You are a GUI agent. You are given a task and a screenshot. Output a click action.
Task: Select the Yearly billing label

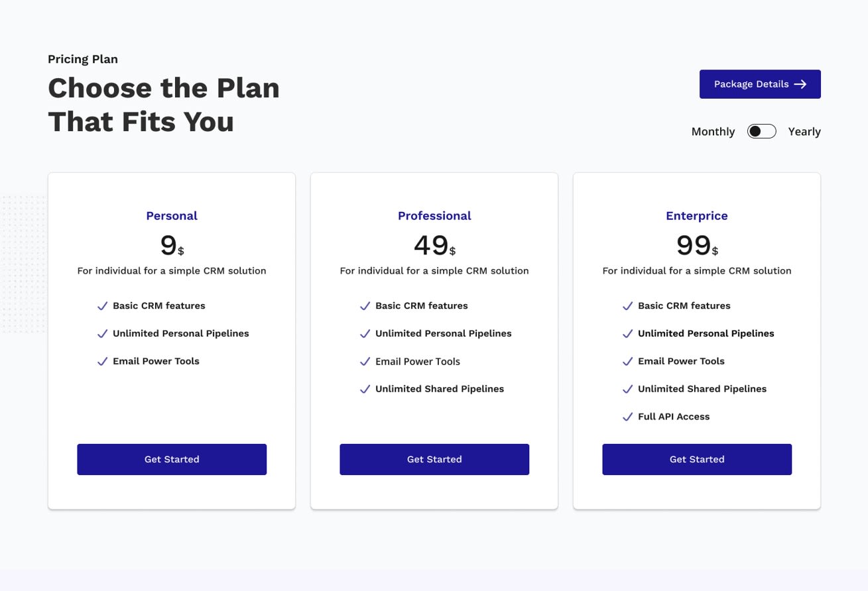(804, 132)
